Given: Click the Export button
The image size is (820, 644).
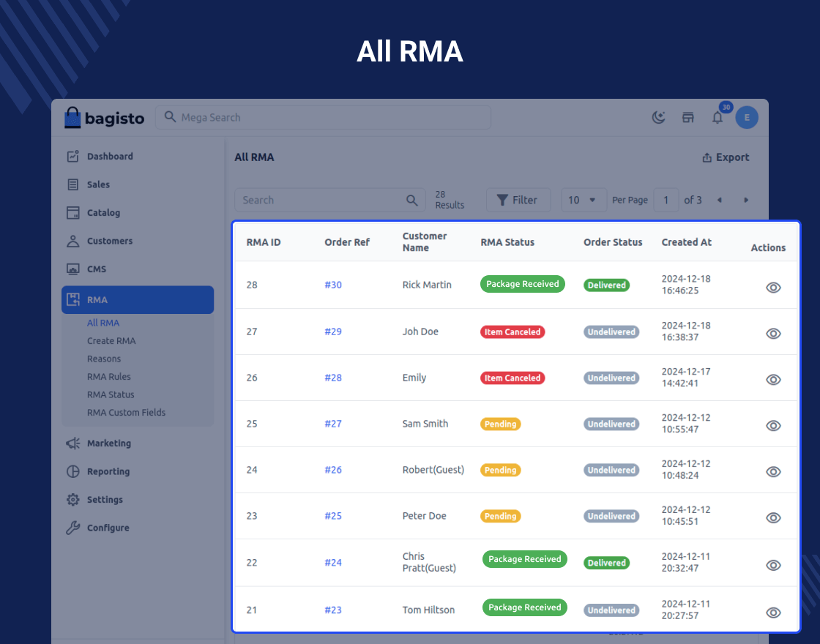Looking at the screenshot, I should 726,157.
